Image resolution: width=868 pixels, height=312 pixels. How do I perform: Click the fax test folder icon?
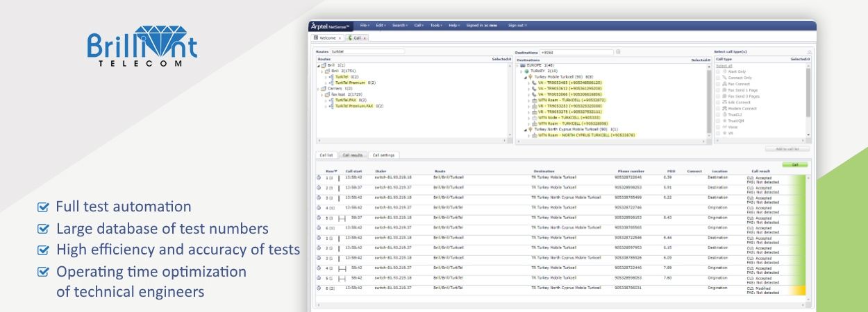click(327, 94)
